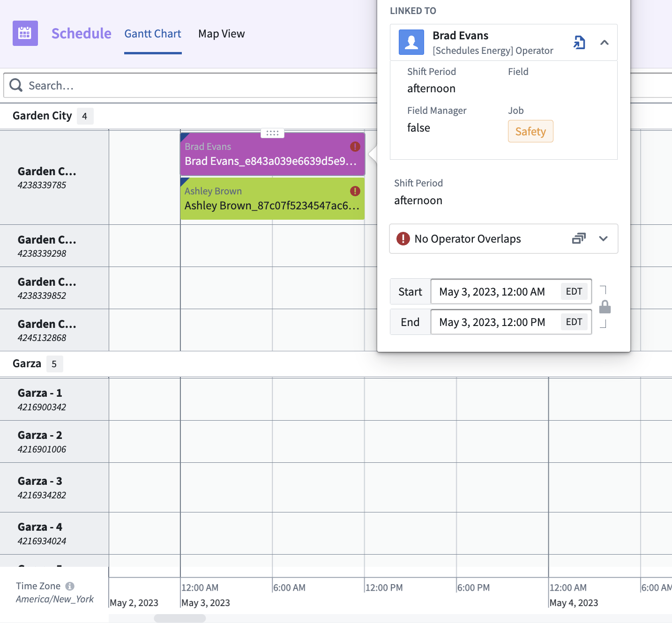This screenshot has width=672, height=623.
Task: Select row Garden C… 4238339298
Action: (x=54, y=246)
